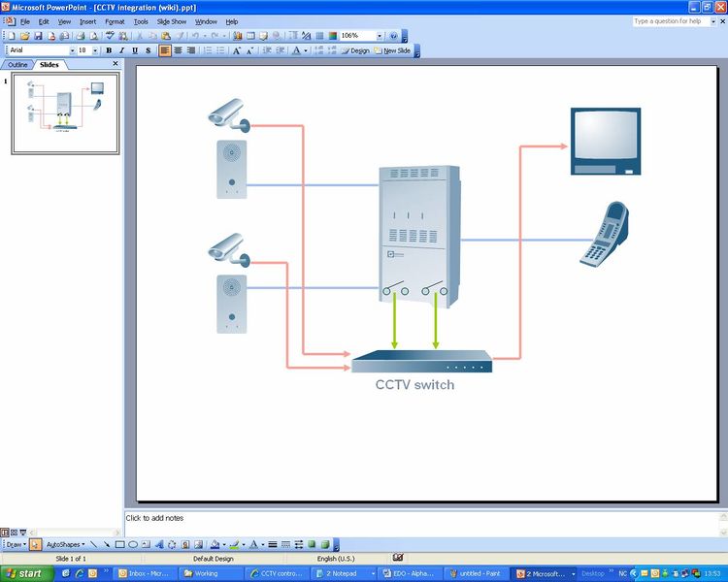Choose dash style
This screenshot has width=728, height=582.
coord(285,544)
